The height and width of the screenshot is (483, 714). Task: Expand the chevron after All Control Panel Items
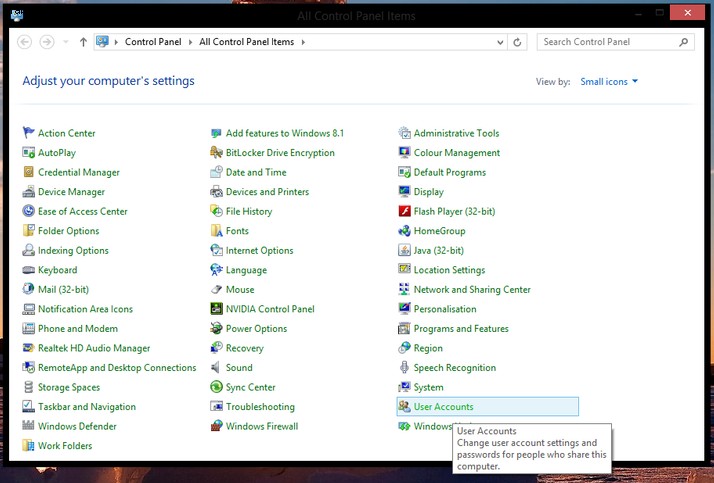tap(303, 42)
